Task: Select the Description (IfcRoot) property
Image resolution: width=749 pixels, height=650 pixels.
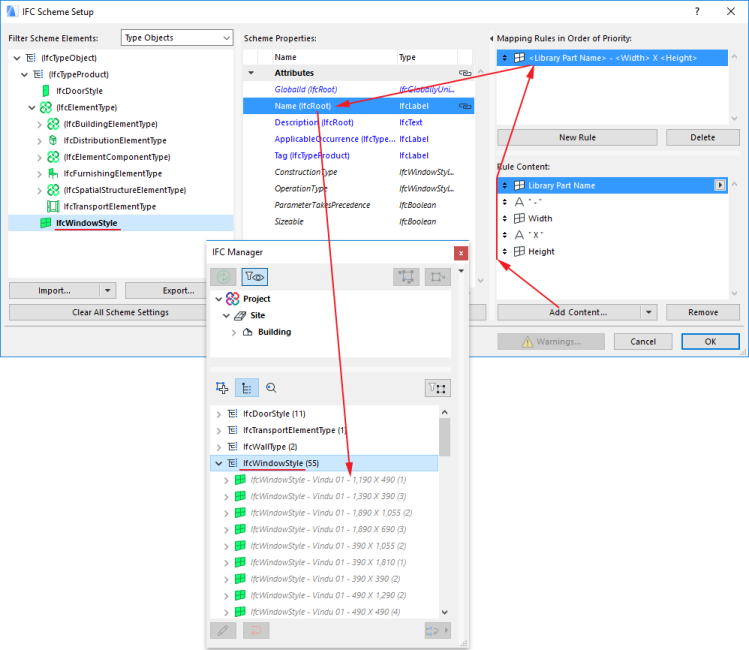Action: (358, 122)
